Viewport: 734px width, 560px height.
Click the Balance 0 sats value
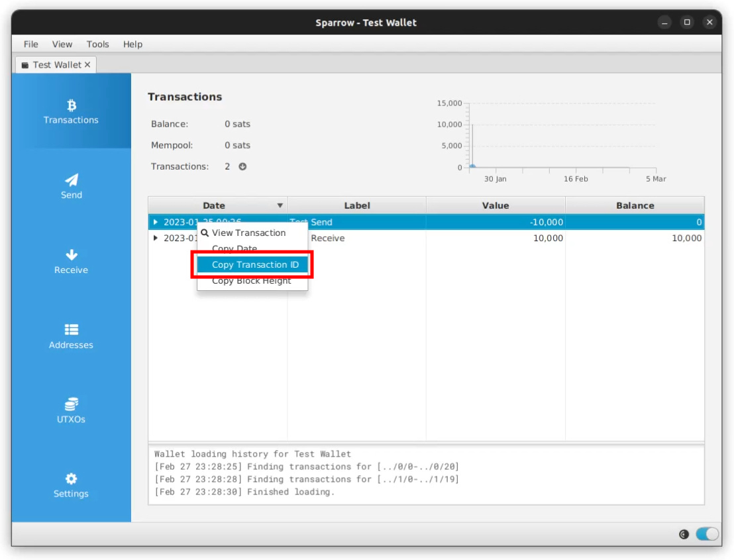pyautogui.click(x=237, y=124)
